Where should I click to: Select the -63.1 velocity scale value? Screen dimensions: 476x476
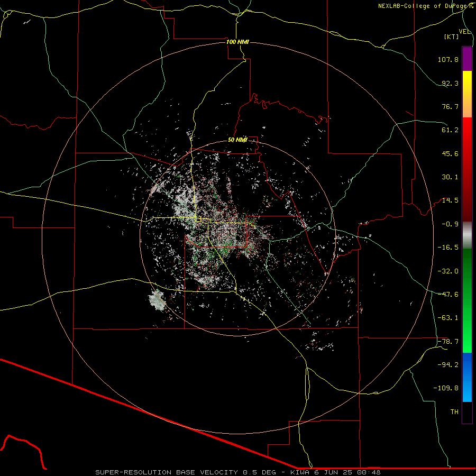(x=448, y=318)
